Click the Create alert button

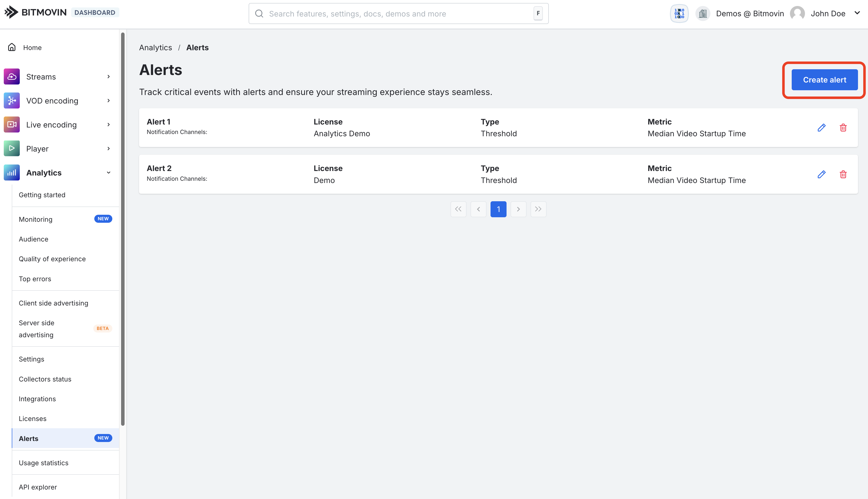click(x=824, y=80)
